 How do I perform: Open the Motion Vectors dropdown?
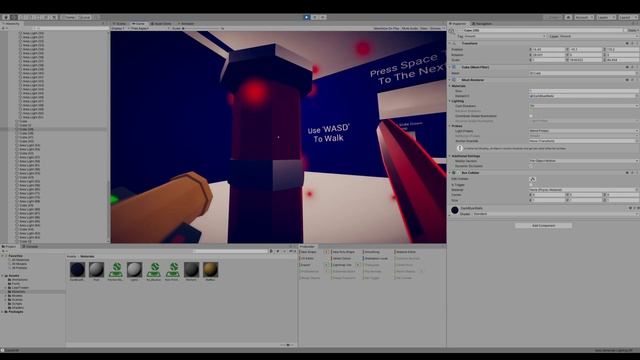pyautogui.click(x=584, y=161)
